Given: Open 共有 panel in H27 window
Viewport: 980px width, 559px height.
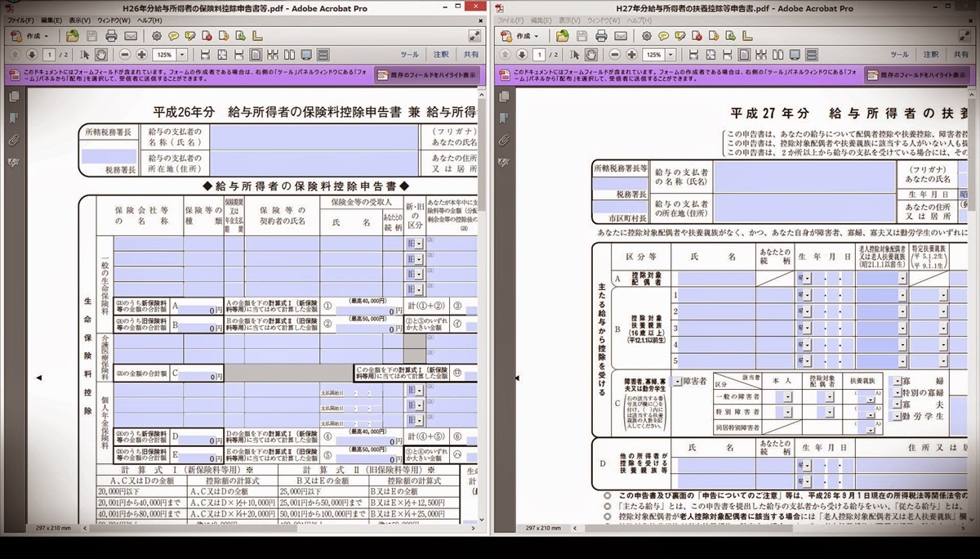Looking at the screenshot, I should pos(961,55).
